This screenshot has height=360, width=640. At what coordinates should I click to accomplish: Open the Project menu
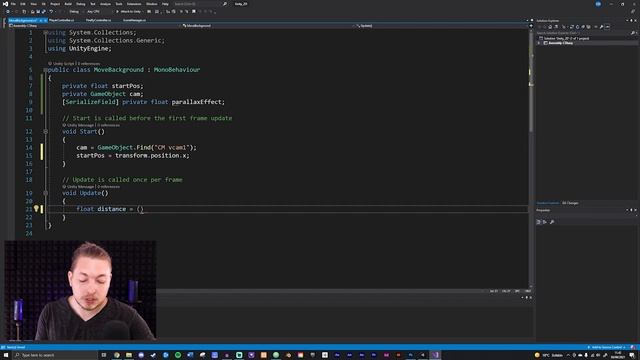click(x=55, y=4)
